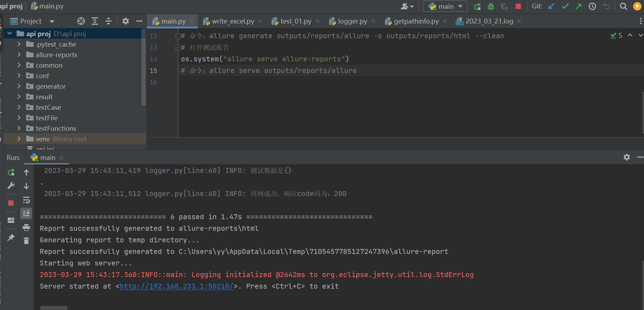Click the Debug bug icon
Screen dimensions: 644x310
(x=491, y=6)
